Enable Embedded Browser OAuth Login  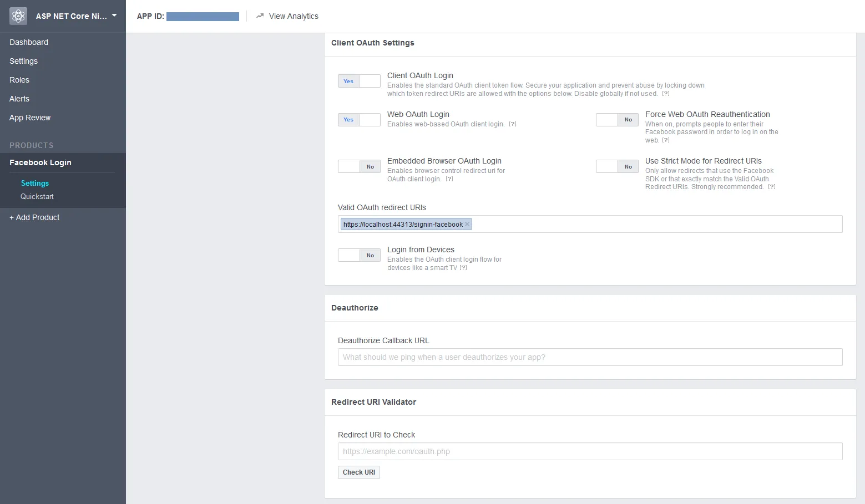(359, 166)
